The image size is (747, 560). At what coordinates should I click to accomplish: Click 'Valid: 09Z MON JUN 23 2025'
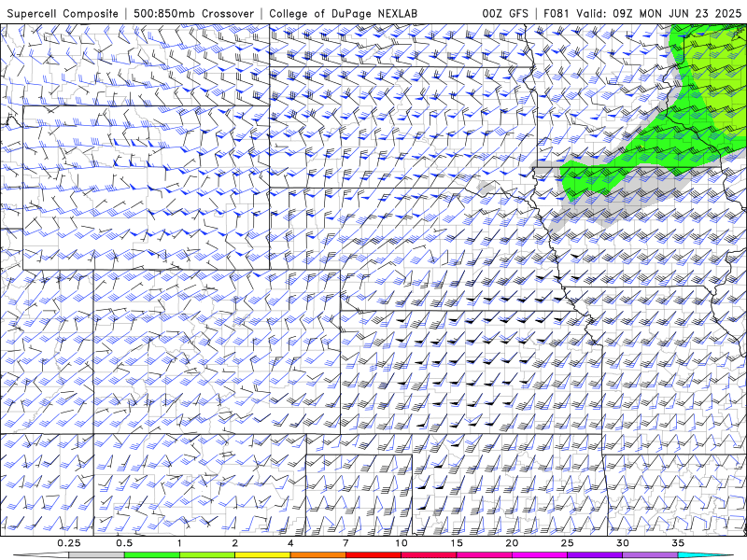click(x=659, y=13)
